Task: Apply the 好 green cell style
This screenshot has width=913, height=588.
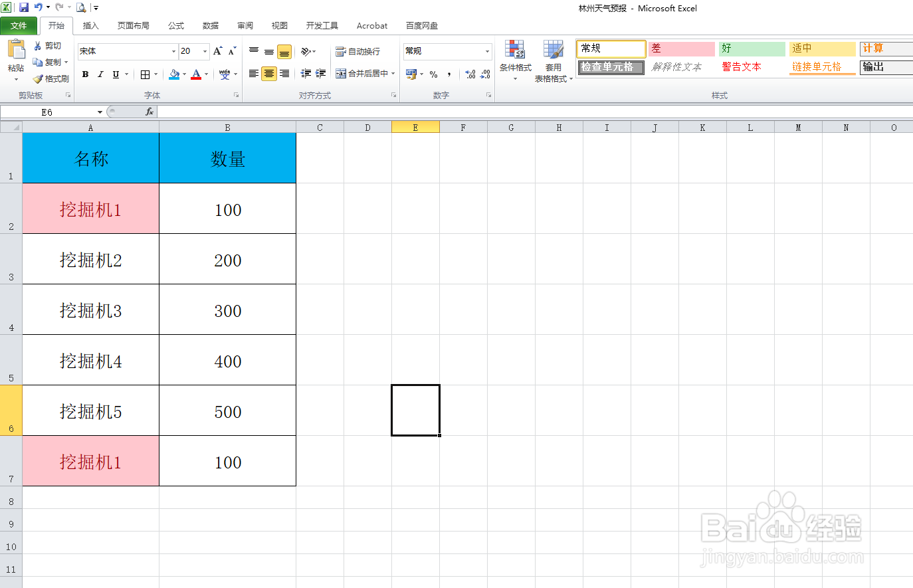Action: [x=752, y=49]
